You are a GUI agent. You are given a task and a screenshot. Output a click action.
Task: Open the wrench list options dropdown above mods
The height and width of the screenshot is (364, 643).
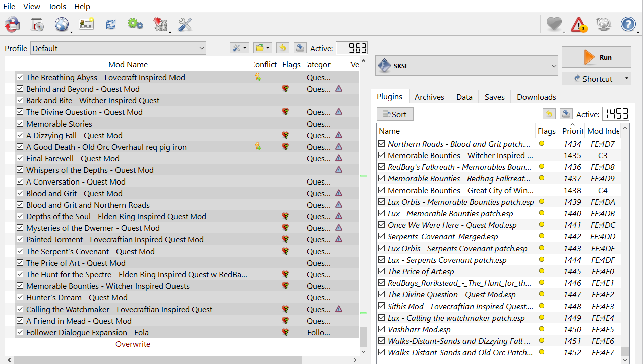[240, 48]
